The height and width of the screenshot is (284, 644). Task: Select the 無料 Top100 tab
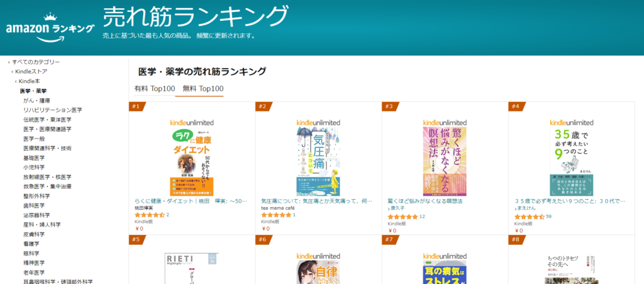point(203,88)
